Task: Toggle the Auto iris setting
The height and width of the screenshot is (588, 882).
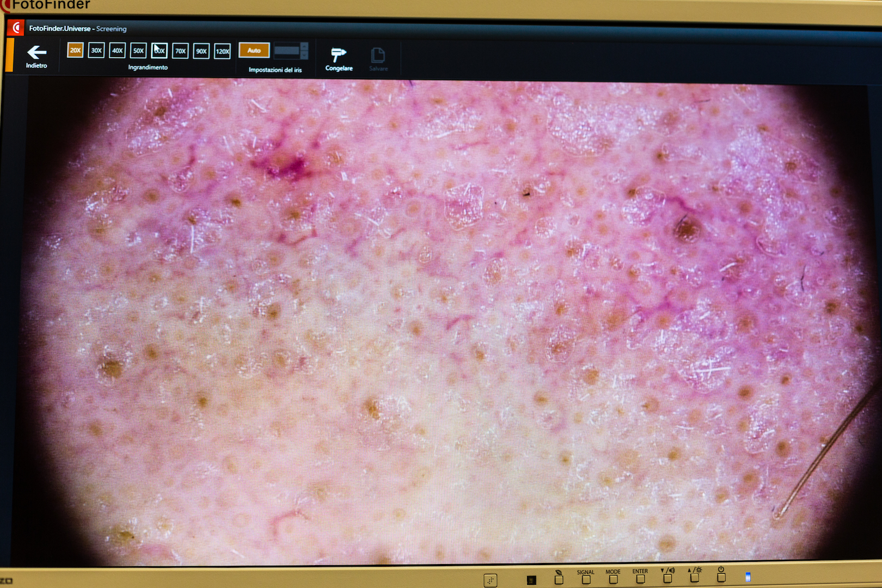Action: coord(254,50)
